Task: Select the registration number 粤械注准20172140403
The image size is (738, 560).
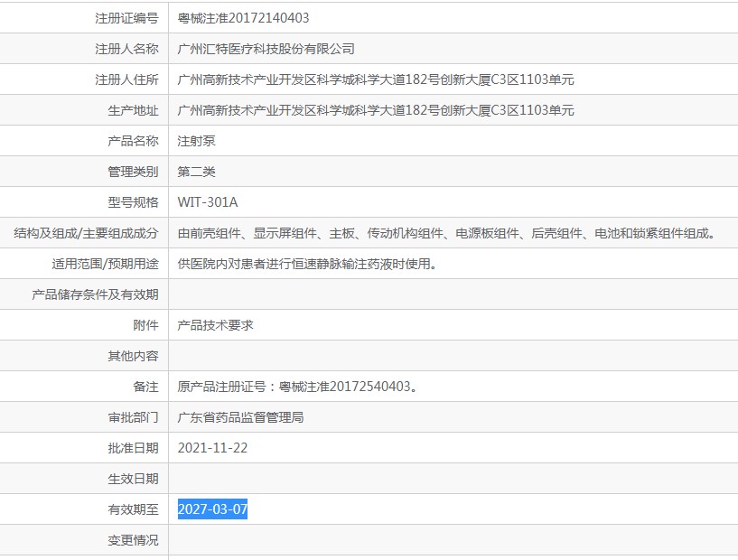Action: click(x=243, y=18)
